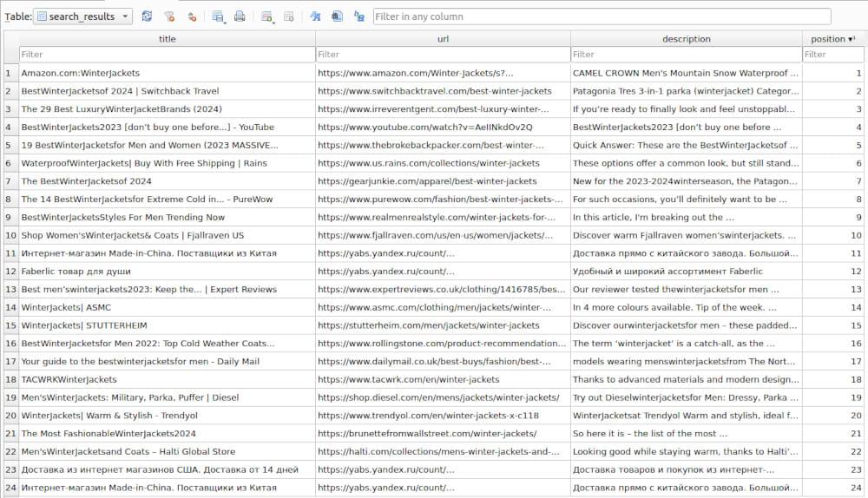Select 'Faberlic товар для души' title cell

click(x=168, y=272)
